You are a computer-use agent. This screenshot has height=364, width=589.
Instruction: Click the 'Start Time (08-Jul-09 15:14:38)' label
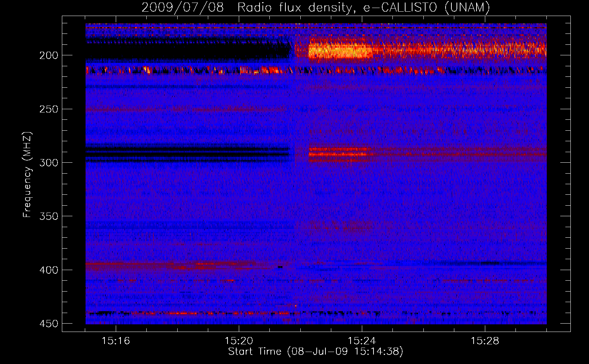tap(316, 352)
